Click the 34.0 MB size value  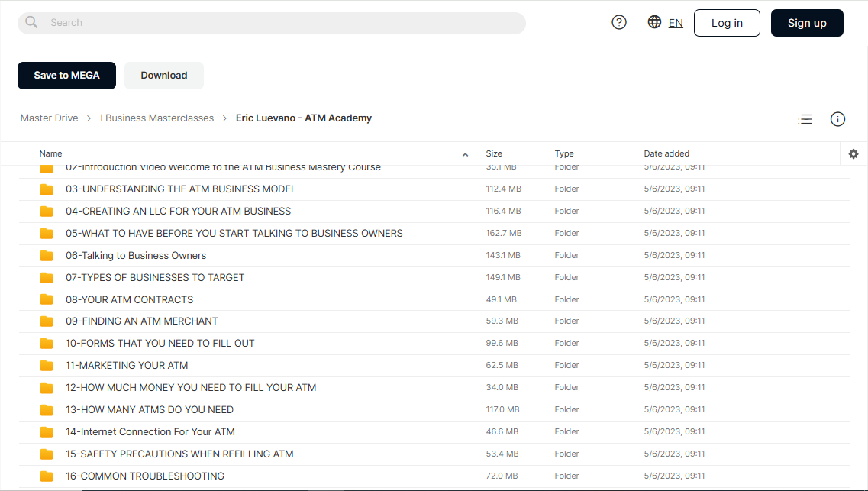[x=502, y=387]
